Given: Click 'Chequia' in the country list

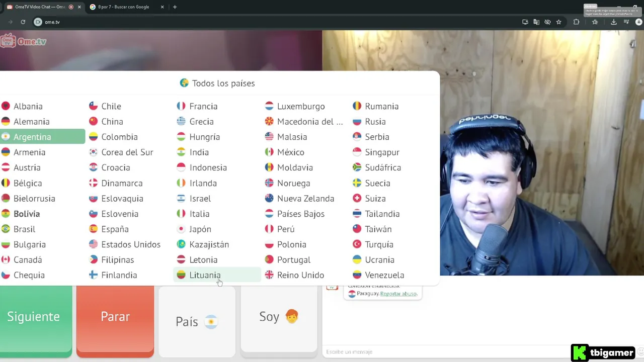Looking at the screenshot, I should click(29, 275).
